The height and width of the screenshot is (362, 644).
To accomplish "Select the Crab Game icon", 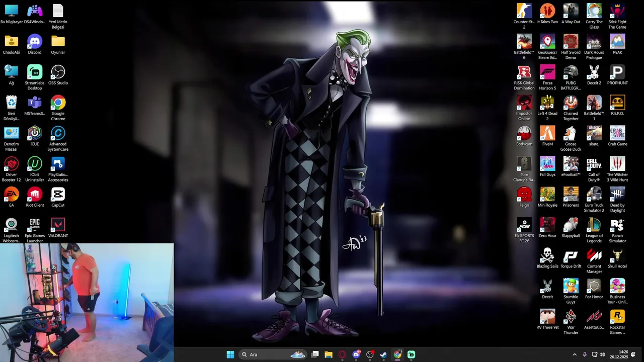I will (617, 137).
